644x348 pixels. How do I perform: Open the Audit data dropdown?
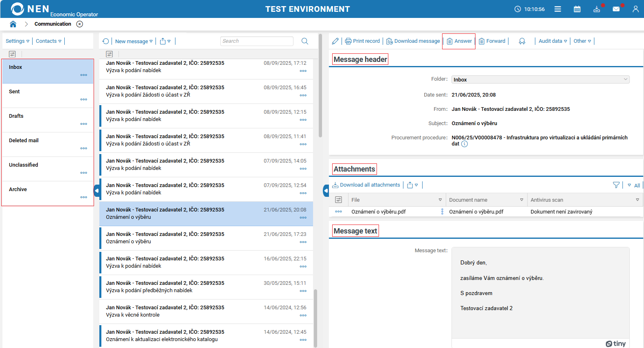coord(553,41)
